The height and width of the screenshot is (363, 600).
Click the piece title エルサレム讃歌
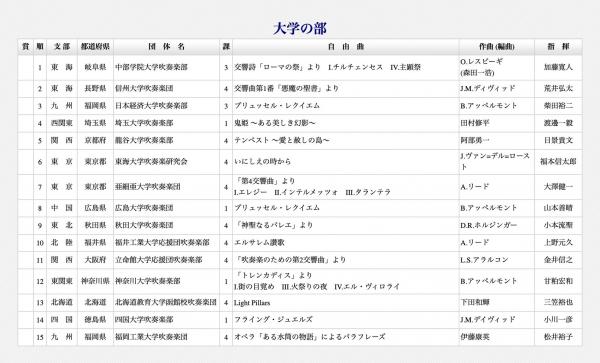pos(259,243)
